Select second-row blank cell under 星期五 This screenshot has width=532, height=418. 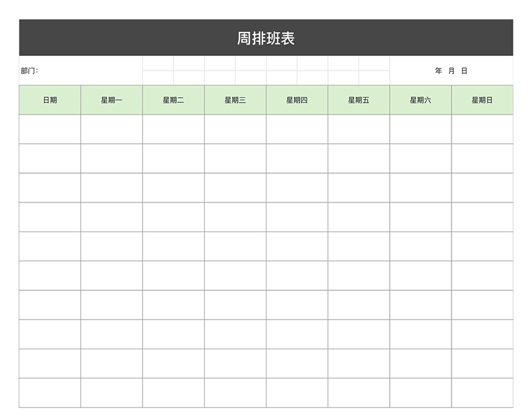point(358,158)
